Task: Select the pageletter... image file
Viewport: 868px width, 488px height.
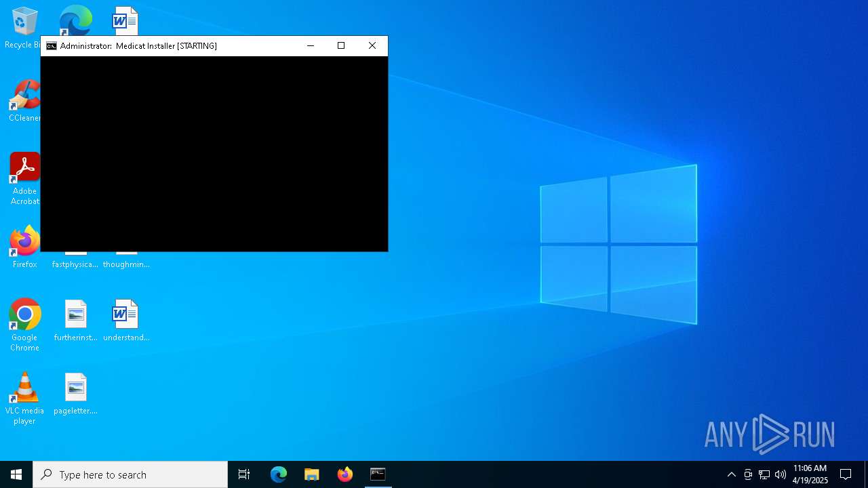Action: [x=75, y=394]
